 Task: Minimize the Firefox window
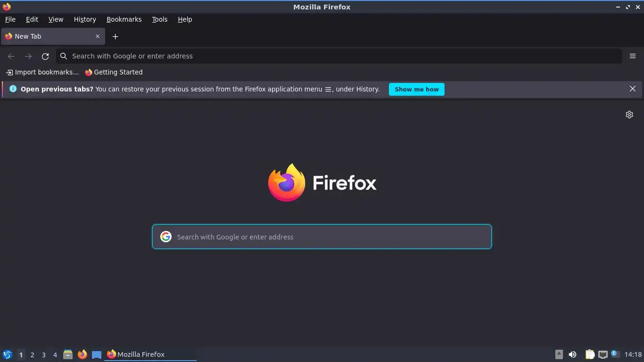[x=618, y=7]
